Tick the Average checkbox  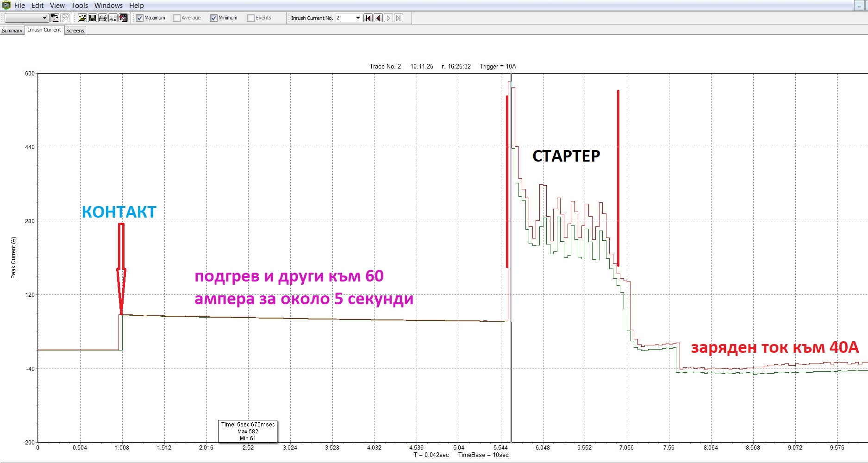pyautogui.click(x=177, y=18)
